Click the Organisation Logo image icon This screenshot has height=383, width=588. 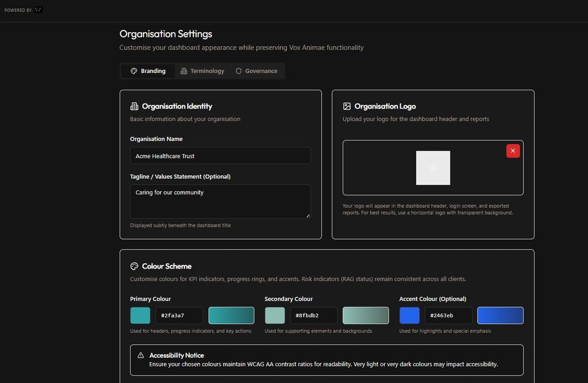tap(347, 106)
